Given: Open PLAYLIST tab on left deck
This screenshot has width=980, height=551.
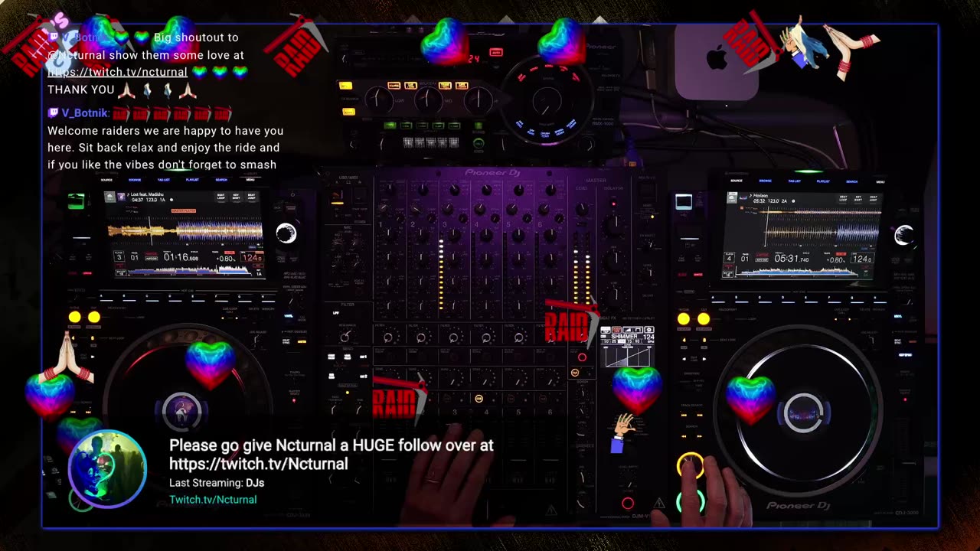Looking at the screenshot, I should pyautogui.click(x=192, y=180).
